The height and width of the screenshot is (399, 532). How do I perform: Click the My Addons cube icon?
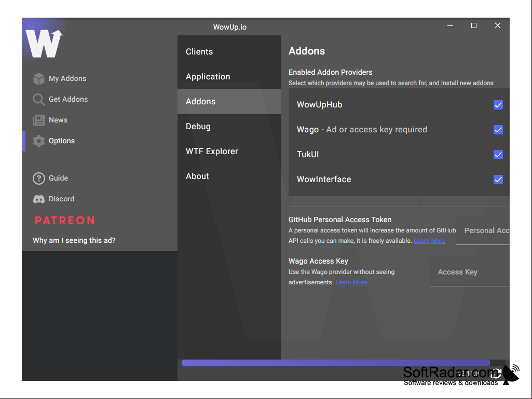[39, 79]
